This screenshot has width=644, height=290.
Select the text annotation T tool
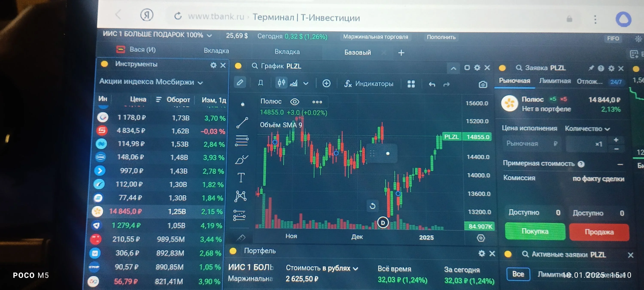[241, 178]
